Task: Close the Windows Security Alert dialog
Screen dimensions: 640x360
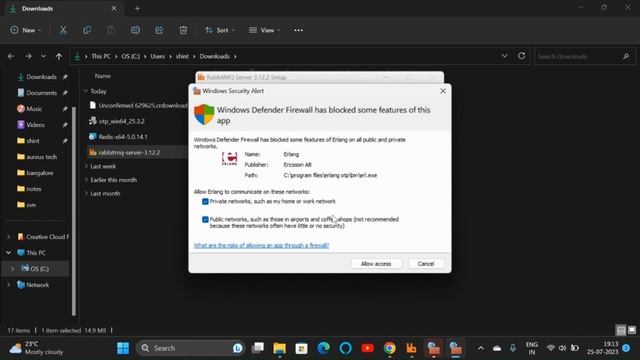Action: point(443,91)
